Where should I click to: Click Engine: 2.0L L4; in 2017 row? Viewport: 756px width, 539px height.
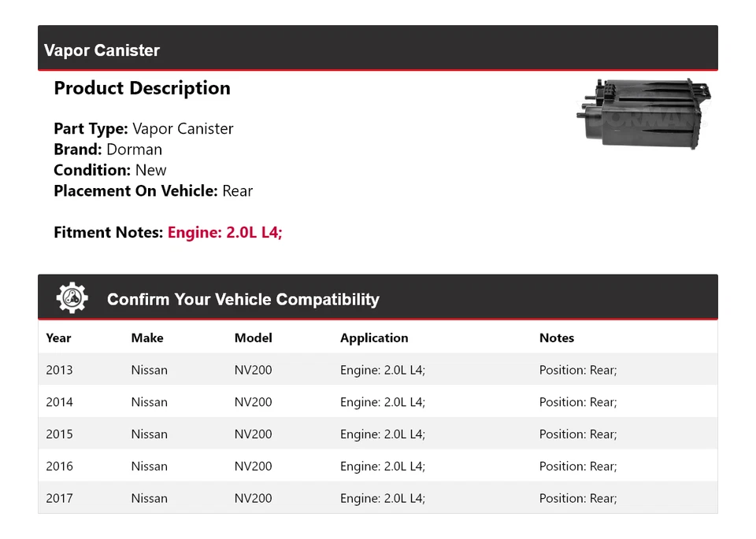click(x=383, y=498)
